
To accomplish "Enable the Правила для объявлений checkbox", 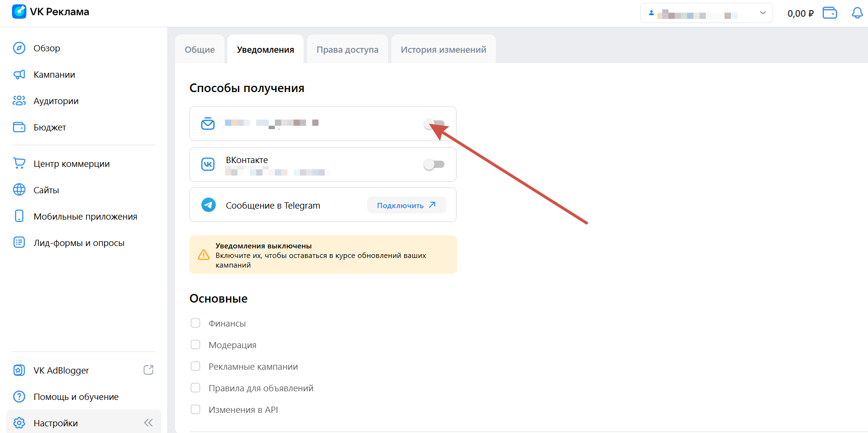I will [x=196, y=388].
